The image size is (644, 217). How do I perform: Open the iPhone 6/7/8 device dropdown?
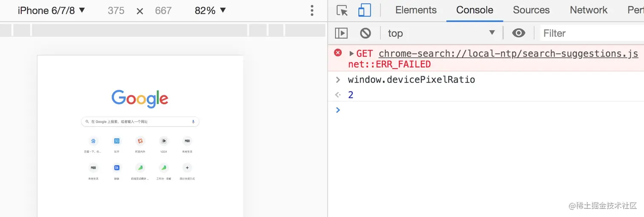[x=51, y=11]
